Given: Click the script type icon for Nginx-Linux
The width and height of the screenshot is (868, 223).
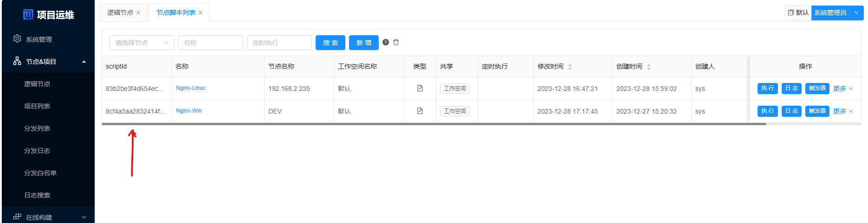Looking at the screenshot, I should (x=420, y=89).
